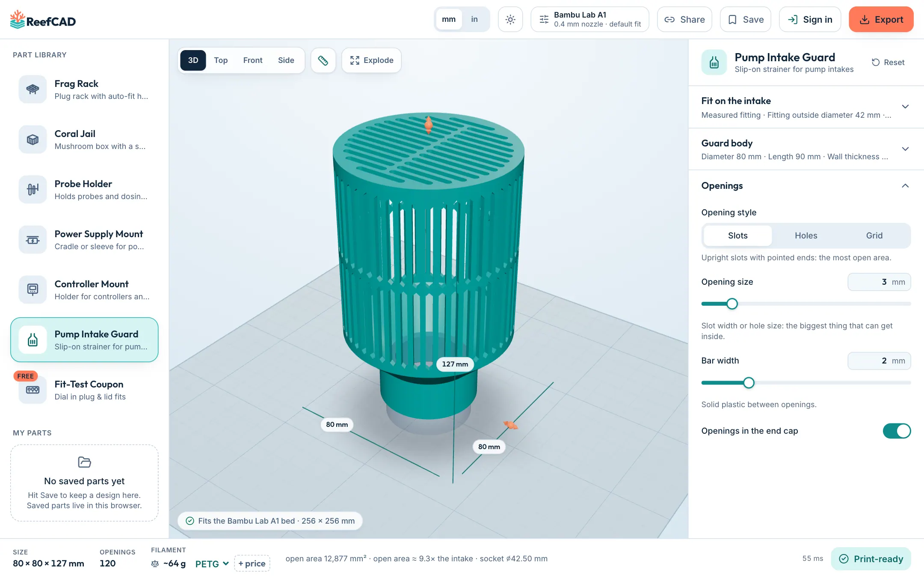The height and width of the screenshot is (578, 924).
Task: Expand the Fit on the intake section
Action: point(806,107)
